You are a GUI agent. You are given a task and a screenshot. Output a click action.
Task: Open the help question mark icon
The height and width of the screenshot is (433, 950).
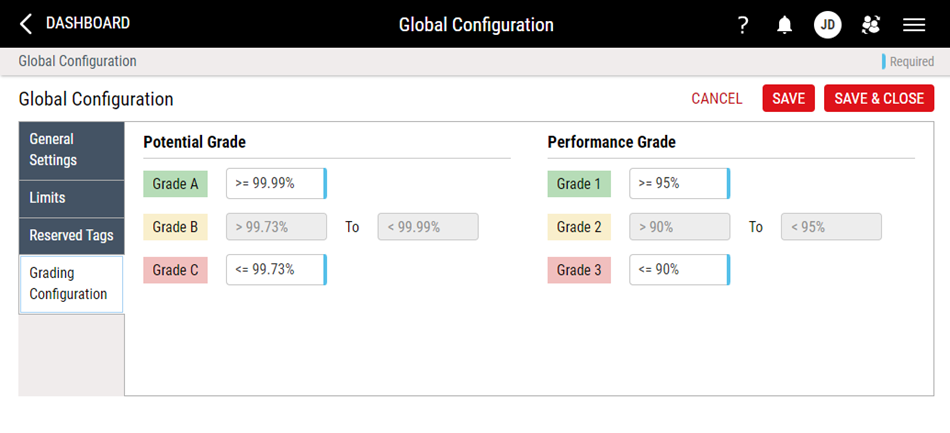[x=743, y=25]
